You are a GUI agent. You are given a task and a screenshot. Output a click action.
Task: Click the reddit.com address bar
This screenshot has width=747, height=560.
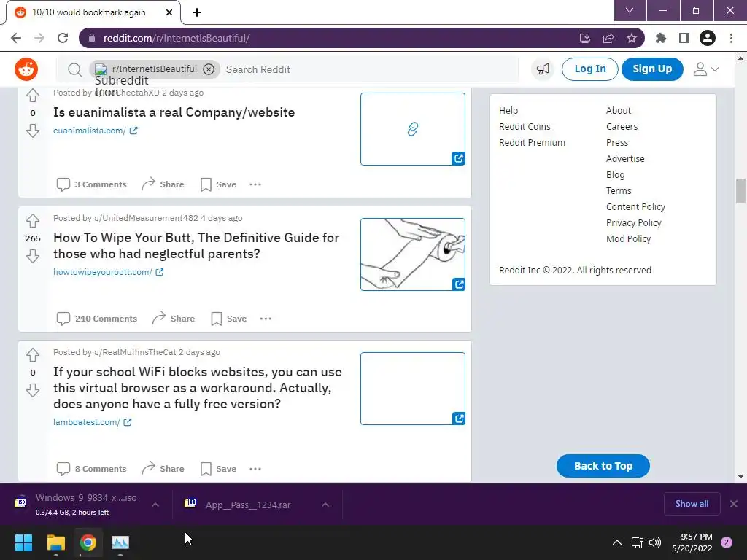point(329,38)
